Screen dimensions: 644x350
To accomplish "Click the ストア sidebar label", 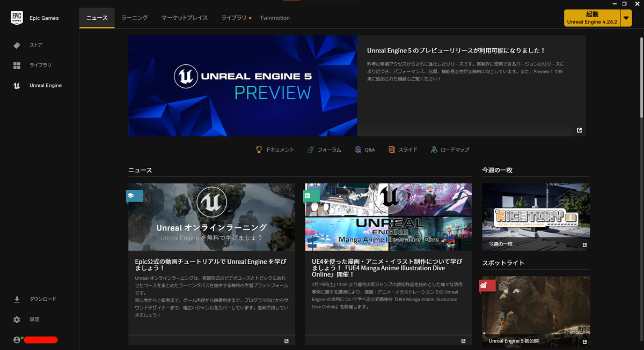I will coord(36,46).
